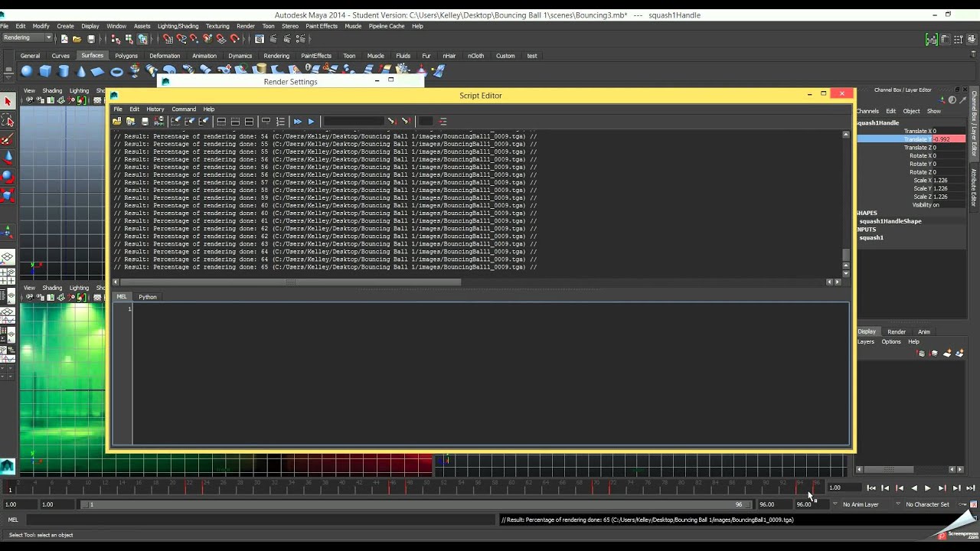Create a NURBS torus from the shelf
980x551 pixels.
116,71
